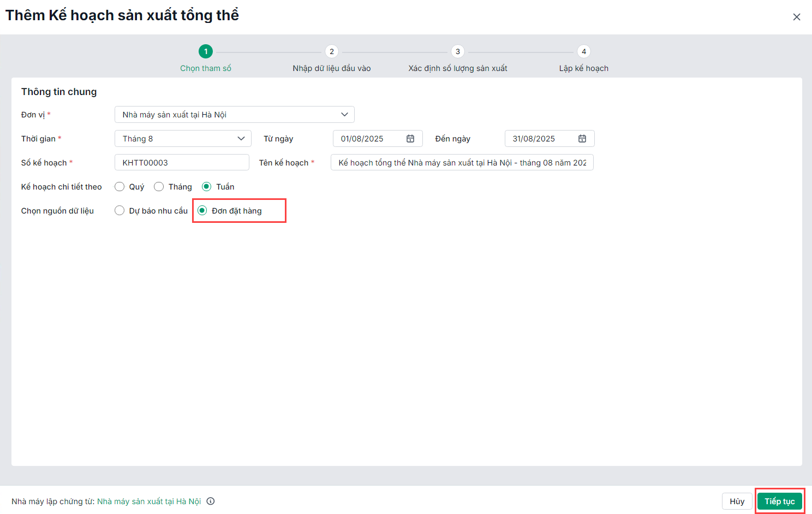
Task: Click step 2 circle Nhập dữ liệu đầu vào
Action: click(332, 52)
